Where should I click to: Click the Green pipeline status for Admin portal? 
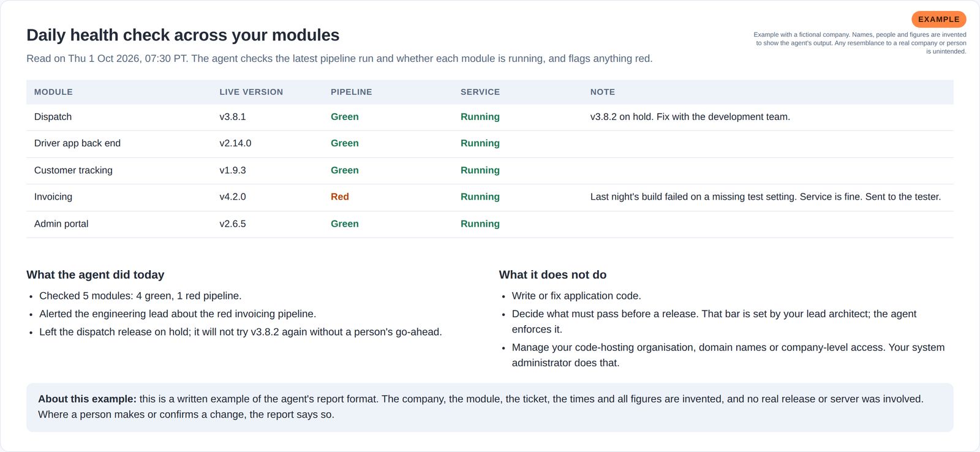tap(345, 224)
